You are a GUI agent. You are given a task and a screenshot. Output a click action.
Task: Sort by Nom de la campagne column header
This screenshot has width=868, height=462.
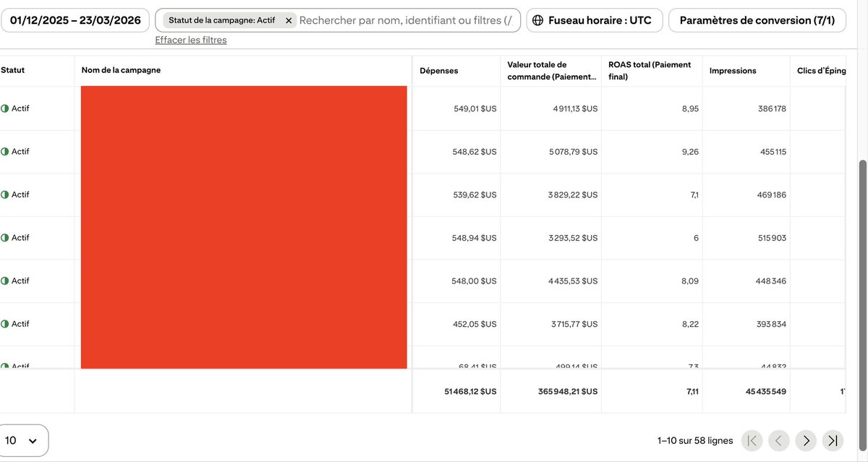point(121,70)
